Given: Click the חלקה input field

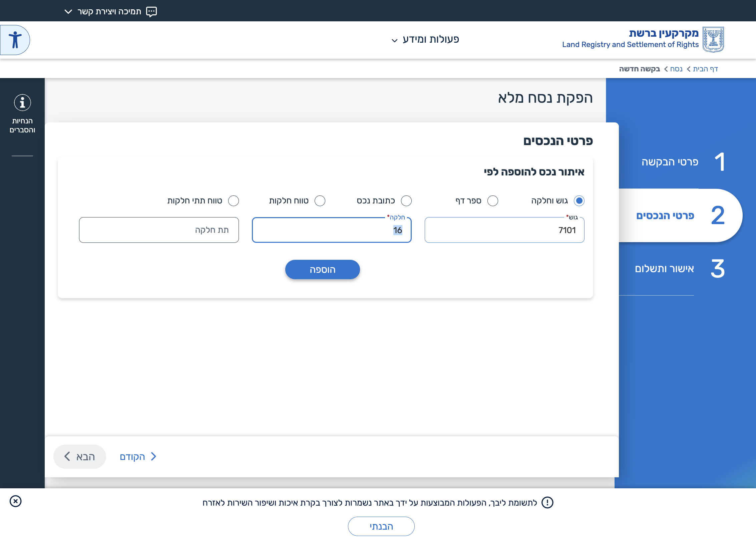Looking at the screenshot, I should point(332,230).
